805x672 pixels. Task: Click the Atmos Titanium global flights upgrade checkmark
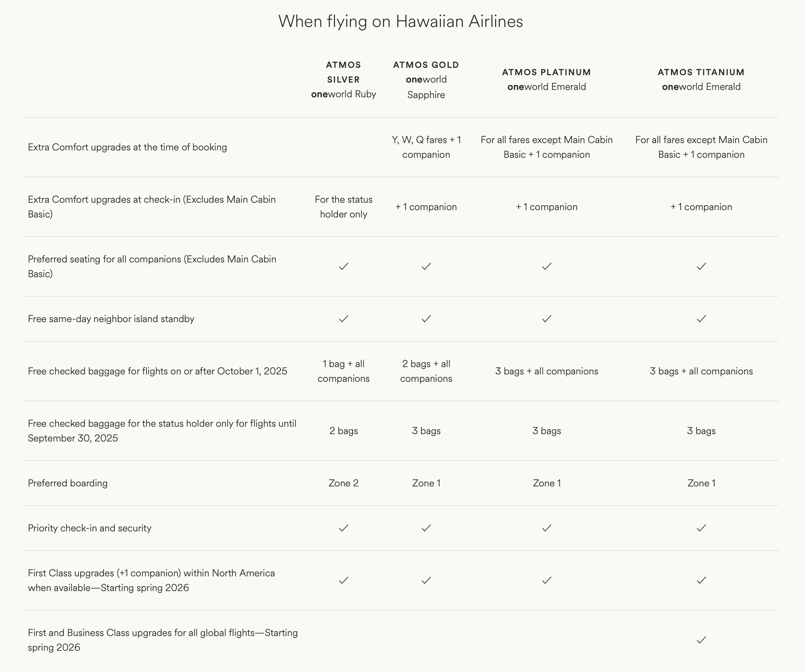pyautogui.click(x=701, y=640)
